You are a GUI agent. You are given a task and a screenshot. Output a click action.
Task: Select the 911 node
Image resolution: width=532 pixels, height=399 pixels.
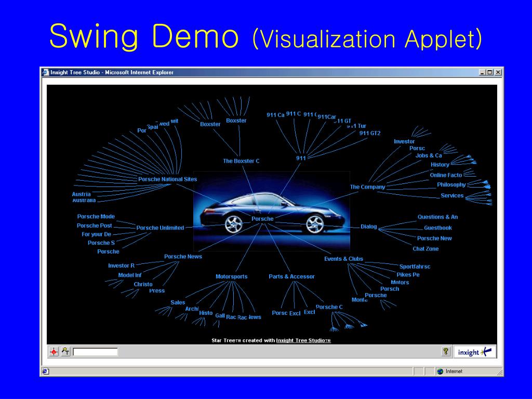[x=301, y=158]
